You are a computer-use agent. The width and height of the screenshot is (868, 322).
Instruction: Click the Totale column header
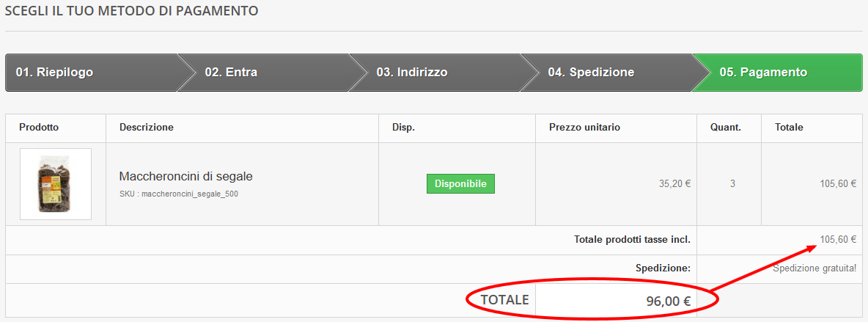(x=789, y=128)
